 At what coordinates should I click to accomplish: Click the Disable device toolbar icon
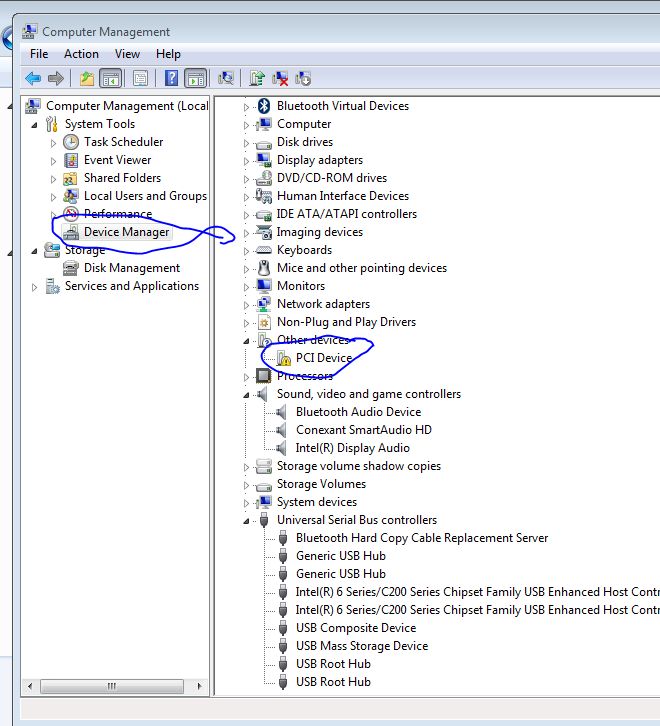[x=303, y=78]
